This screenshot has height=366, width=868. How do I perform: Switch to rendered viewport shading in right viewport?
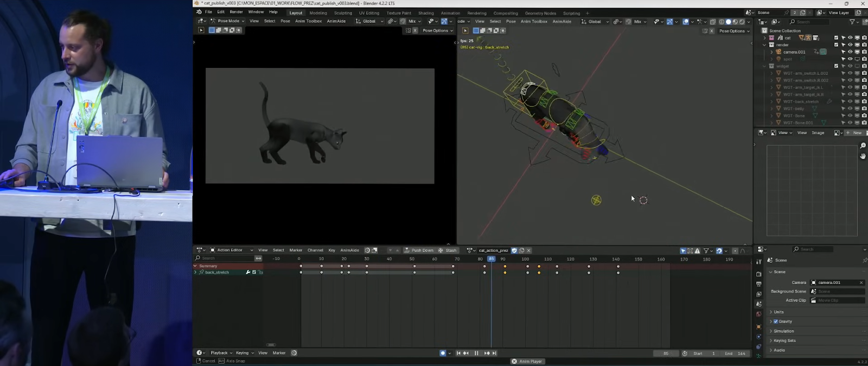click(742, 22)
